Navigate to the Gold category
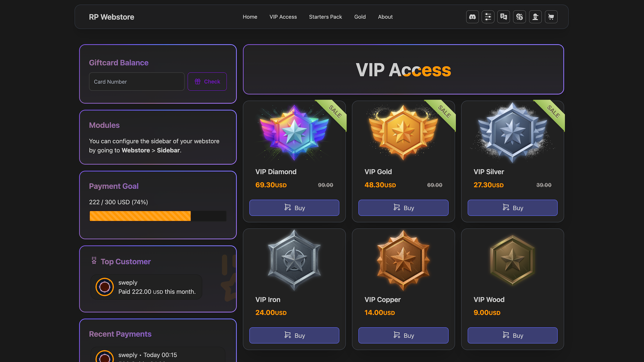Image resolution: width=644 pixels, height=362 pixels. coord(360,17)
